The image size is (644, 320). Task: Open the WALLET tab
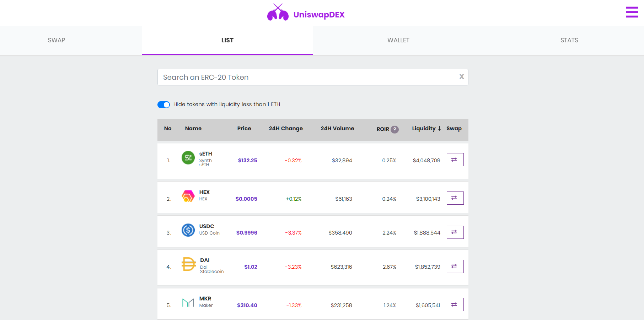click(x=398, y=40)
